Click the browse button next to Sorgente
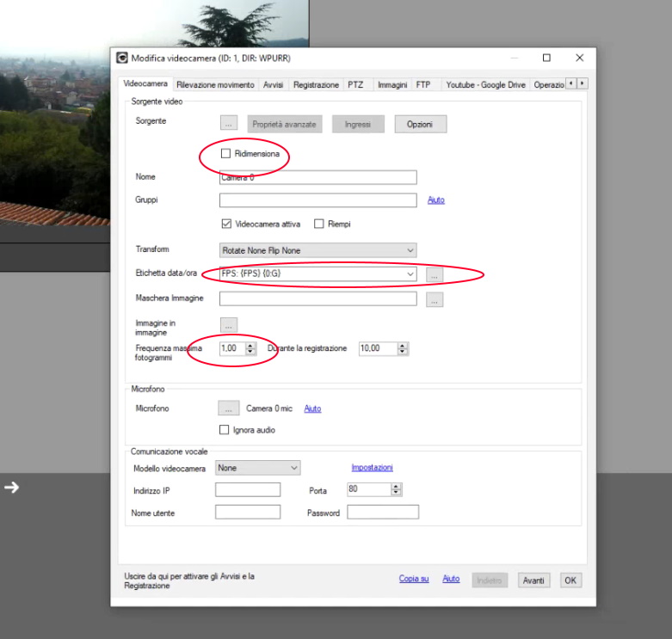Viewport: 672px width, 639px height. point(229,124)
